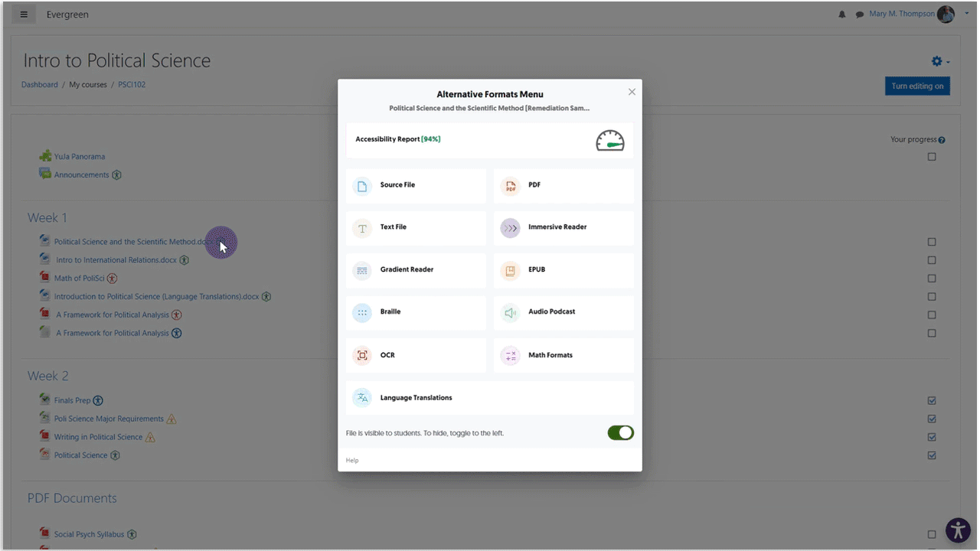Click the OCR scan icon

coord(362,355)
